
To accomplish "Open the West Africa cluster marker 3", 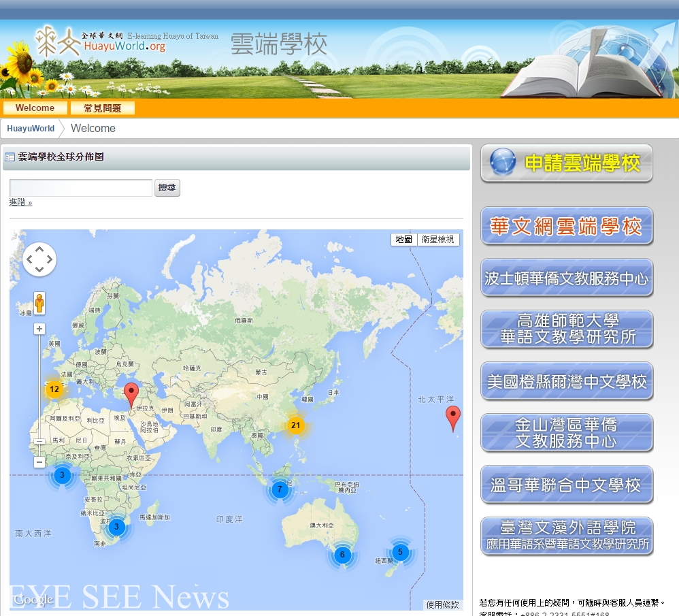I will 62,475.
